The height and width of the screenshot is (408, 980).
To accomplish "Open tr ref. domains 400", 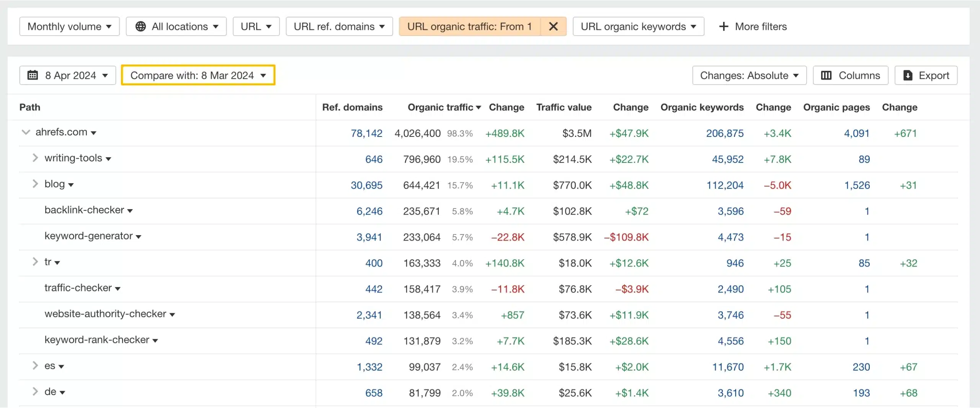I will [374, 263].
